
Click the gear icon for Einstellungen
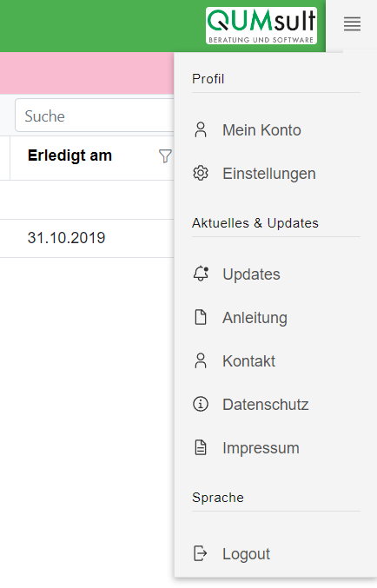tap(201, 173)
